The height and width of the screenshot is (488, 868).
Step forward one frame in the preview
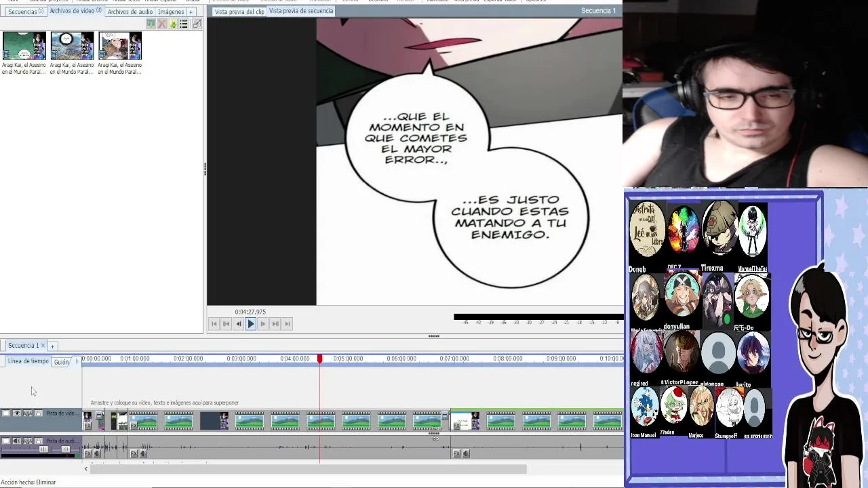(262, 324)
